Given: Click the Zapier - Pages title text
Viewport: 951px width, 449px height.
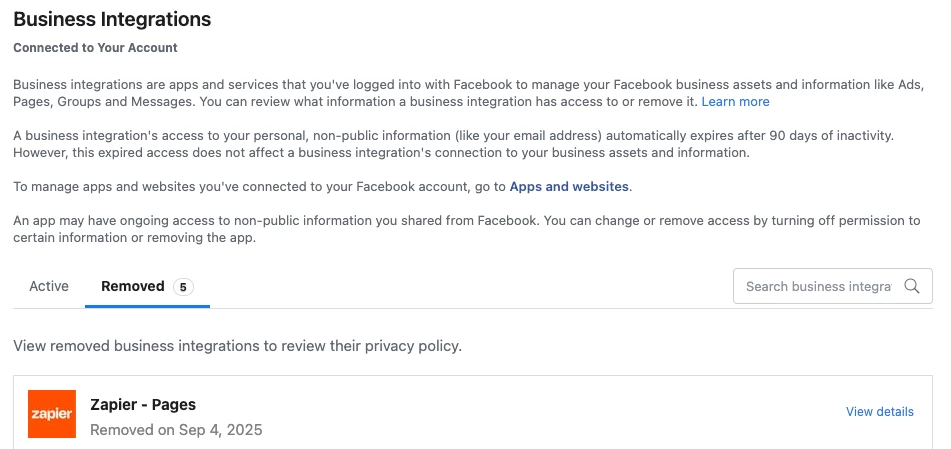Looking at the screenshot, I should tap(143, 405).
